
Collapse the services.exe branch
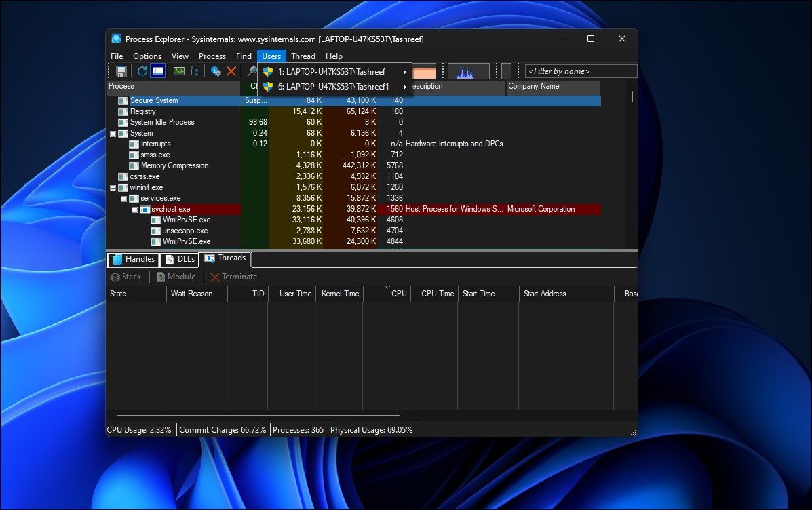124,198
